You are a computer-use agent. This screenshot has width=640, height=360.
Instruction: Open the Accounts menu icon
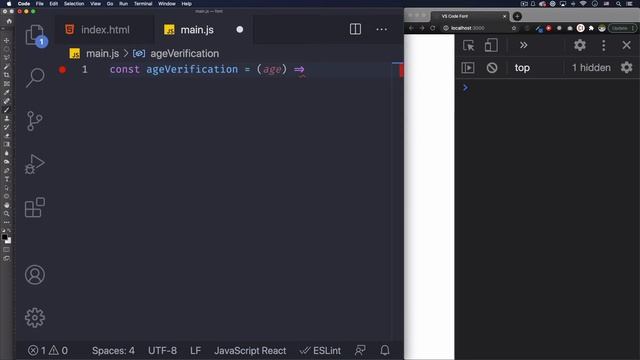(35, 275)
